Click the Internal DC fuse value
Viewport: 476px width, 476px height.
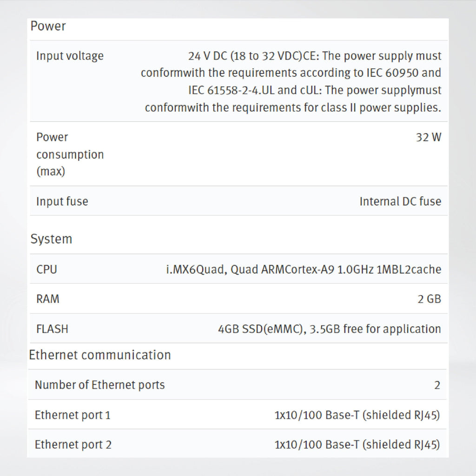tap(400, 201)
